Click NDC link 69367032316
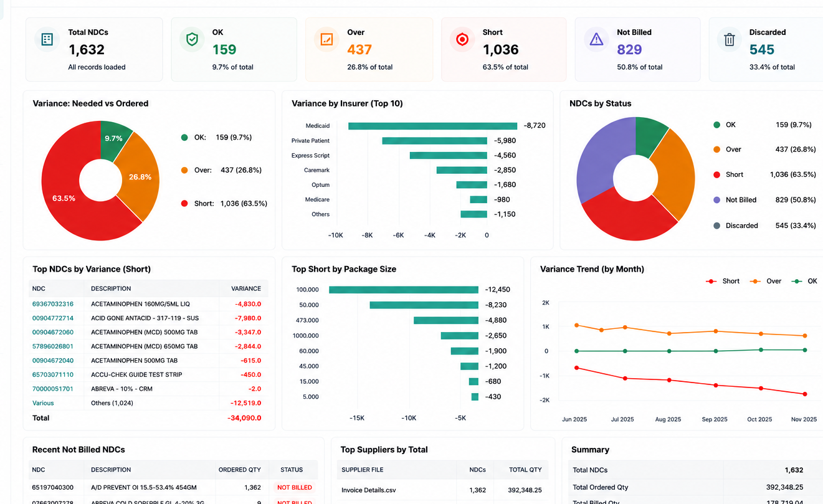The width and height of the screenshot is (823, 504). click(53, 304)
